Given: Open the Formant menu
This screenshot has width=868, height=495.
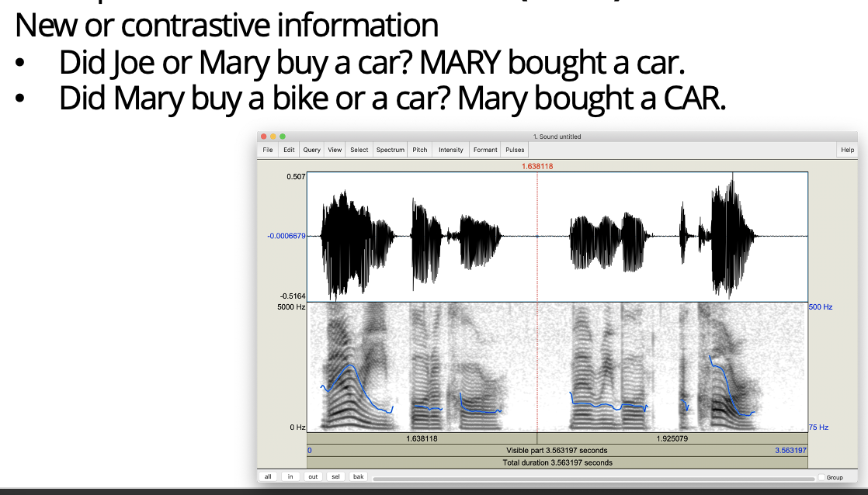Looking at the screenshot, I should [x=485, y=150].
